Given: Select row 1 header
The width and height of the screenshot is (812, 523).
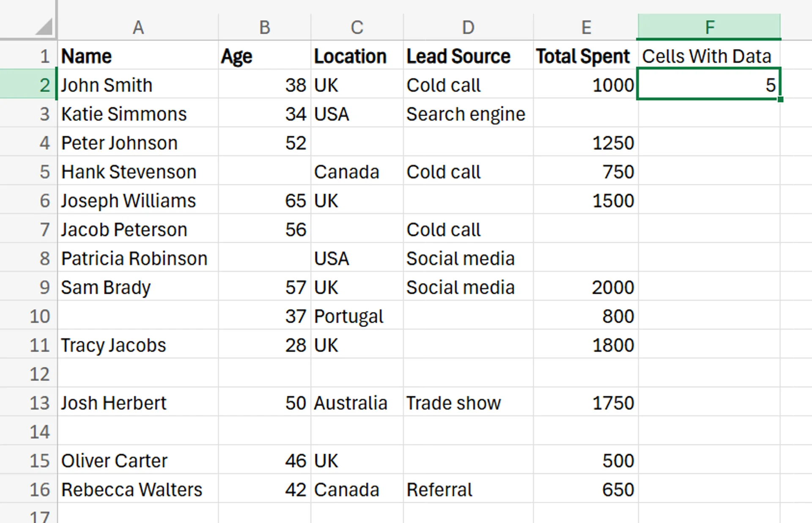Looking at the screenshot, I should (28, 55).
